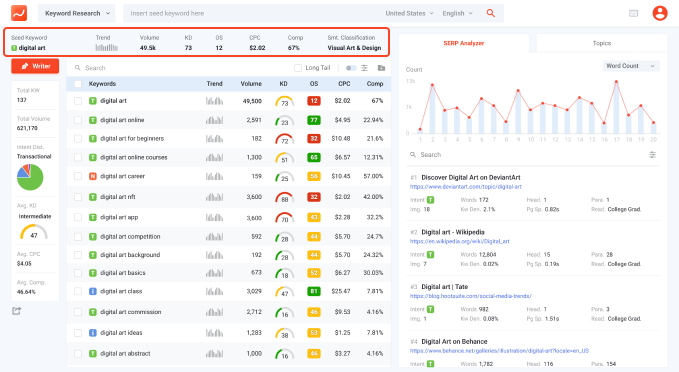Click the orange app logo icon

point(19,13)
